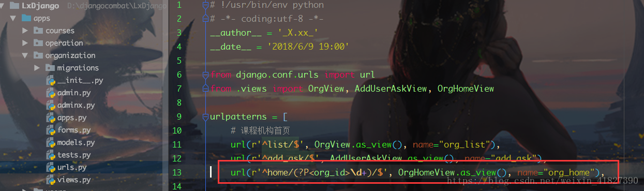644x191 pixels.
Task: Place cursor on the '2018/6/9 19:00' date string
Action: pos(308,47)
